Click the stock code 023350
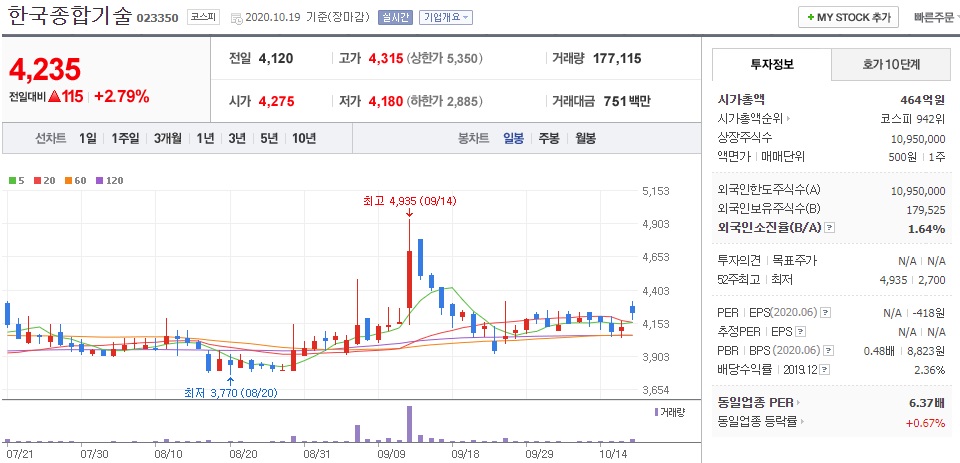960x463 pixels. coord(157,18)
